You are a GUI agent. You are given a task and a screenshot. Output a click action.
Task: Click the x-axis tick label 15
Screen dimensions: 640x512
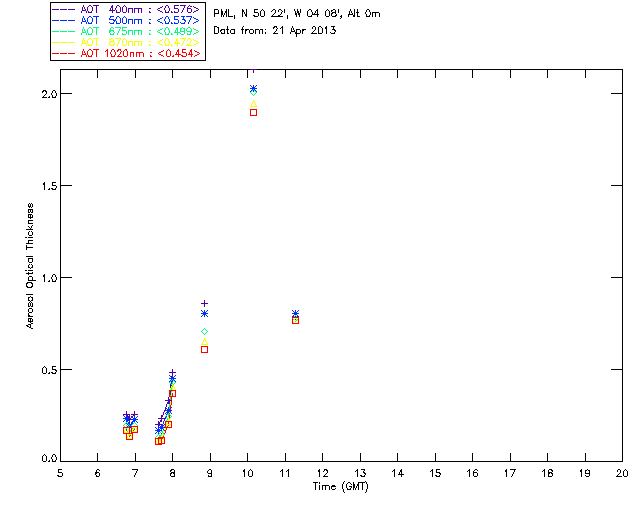point(435,473)
